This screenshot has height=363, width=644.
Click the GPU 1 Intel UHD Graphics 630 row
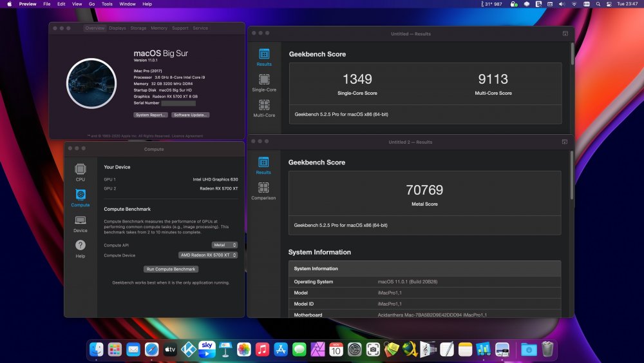tap(171, 179)
